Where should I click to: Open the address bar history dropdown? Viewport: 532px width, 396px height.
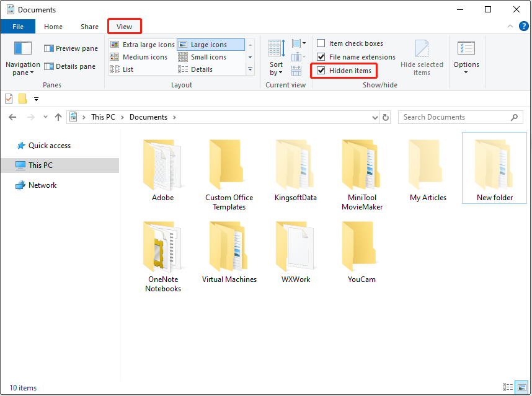coord(375,117)
